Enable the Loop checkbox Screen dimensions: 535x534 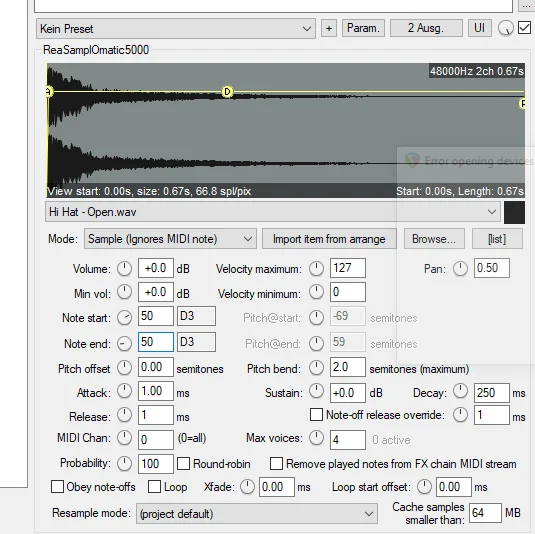154,487
